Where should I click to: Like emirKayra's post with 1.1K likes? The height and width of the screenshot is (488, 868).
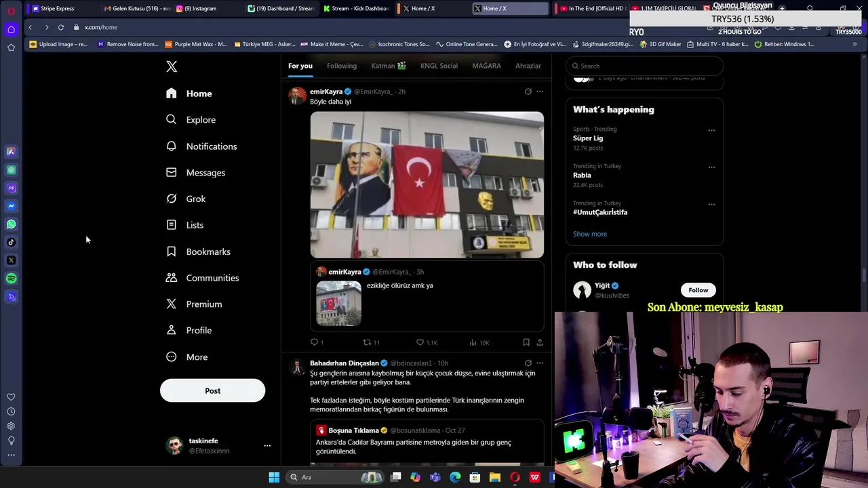427,342
